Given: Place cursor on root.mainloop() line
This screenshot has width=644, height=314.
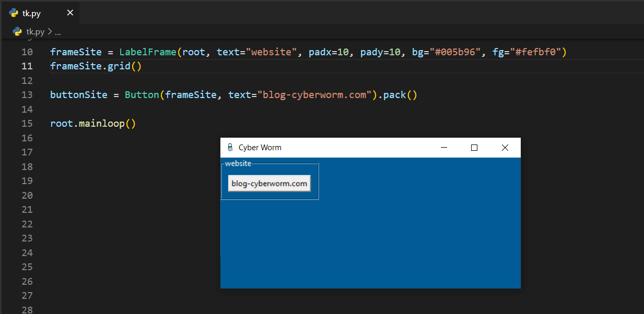Looking at the screenshot, I should (92, 124).
